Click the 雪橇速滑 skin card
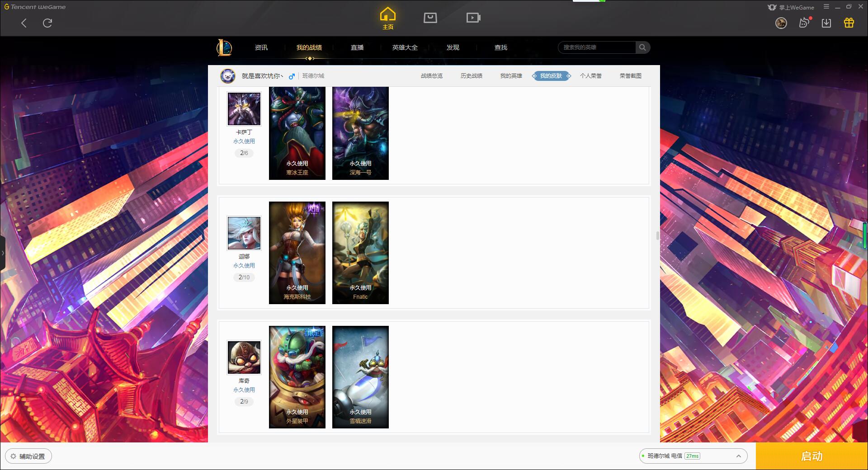Viewport: 868px width, 470px height. (x=360, y=377)
